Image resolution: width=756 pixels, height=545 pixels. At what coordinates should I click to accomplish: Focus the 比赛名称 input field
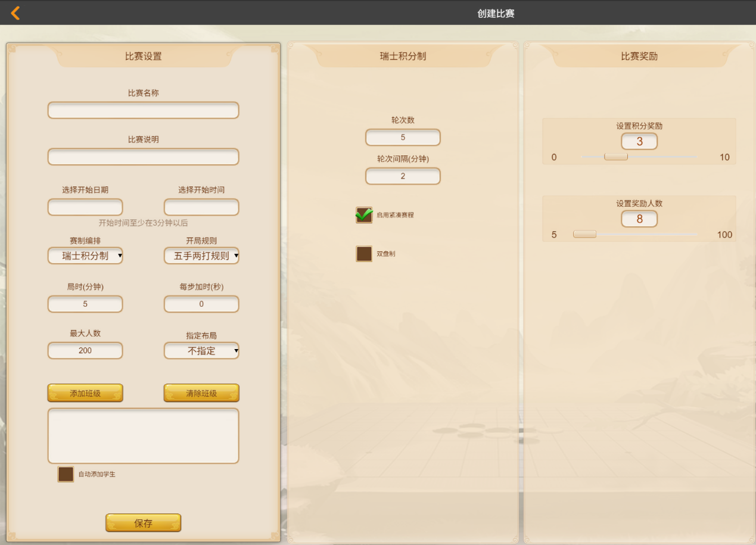point(143,110)
